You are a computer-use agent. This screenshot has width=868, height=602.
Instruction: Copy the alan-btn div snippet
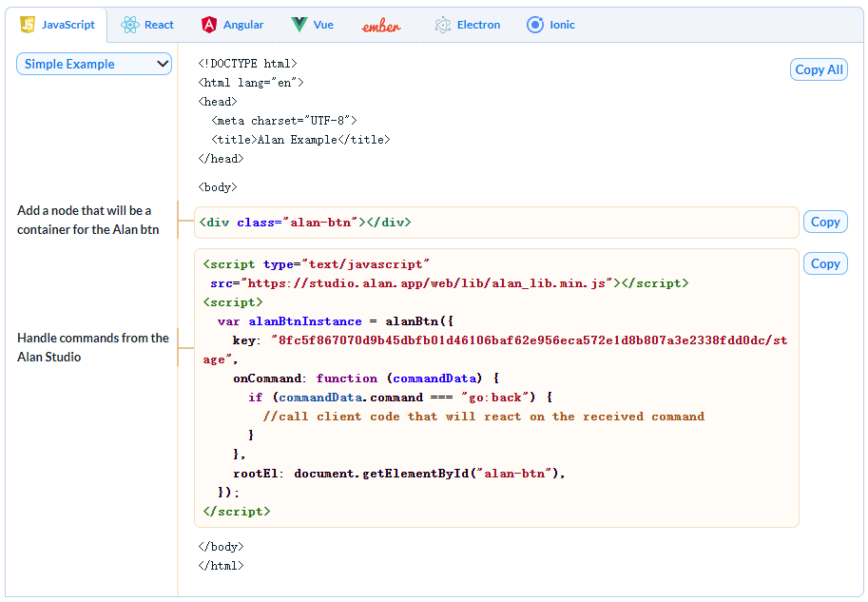coord(825,223)
